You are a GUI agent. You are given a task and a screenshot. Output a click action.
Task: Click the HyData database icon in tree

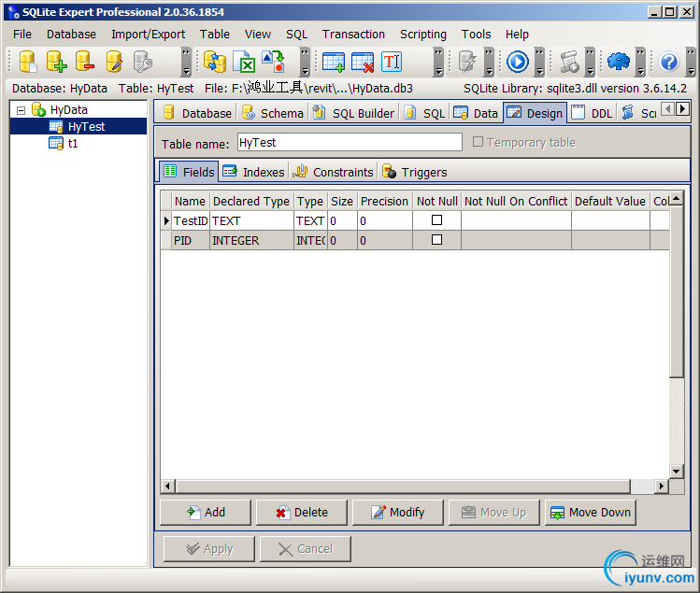click(38, 109)
